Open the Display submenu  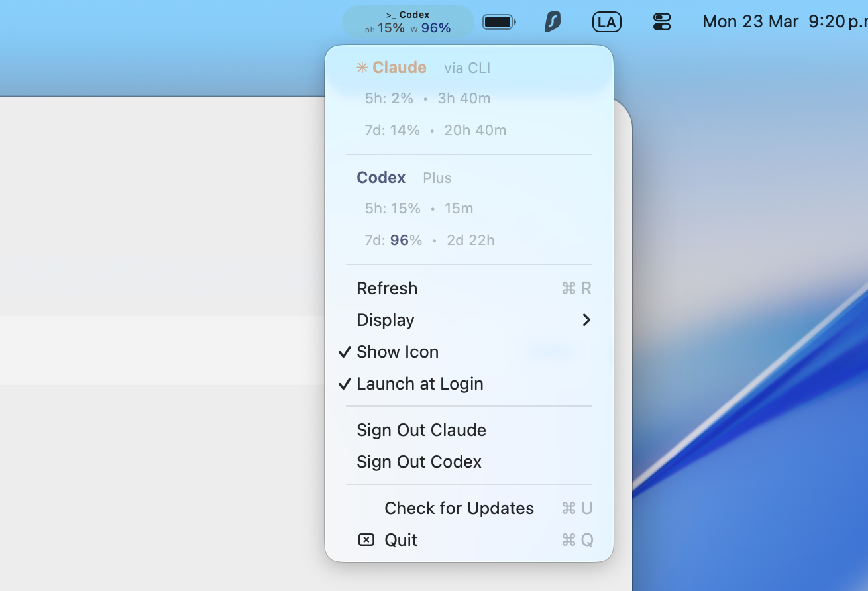(469, 320)
